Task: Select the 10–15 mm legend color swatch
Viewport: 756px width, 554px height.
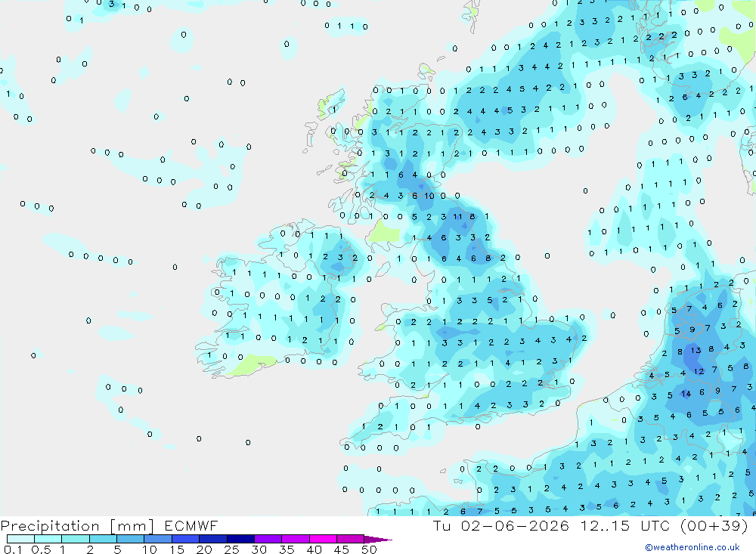Action: pos(158,539)
